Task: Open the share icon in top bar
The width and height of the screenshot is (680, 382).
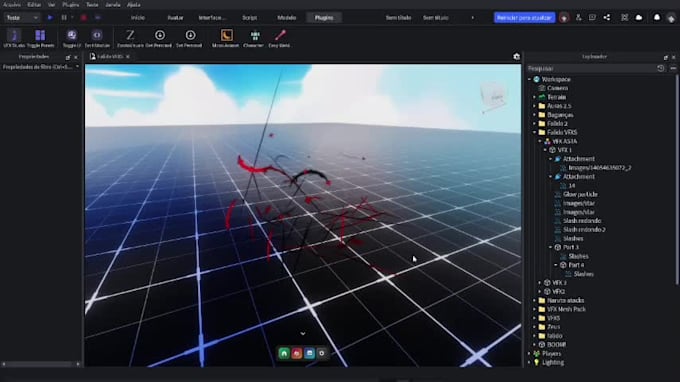Action: pos(607,17)
